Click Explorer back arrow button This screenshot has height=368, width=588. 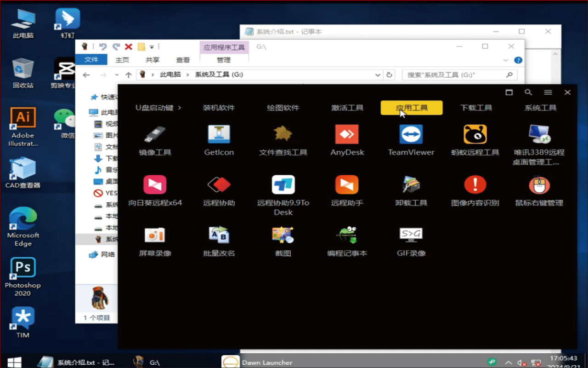click(86, 75)
